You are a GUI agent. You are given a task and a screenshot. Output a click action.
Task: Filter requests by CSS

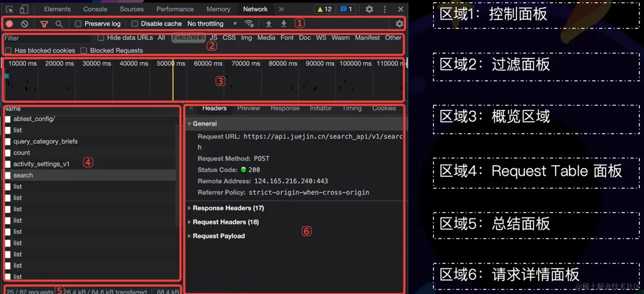pyautogui.click(x=229, y=37)
